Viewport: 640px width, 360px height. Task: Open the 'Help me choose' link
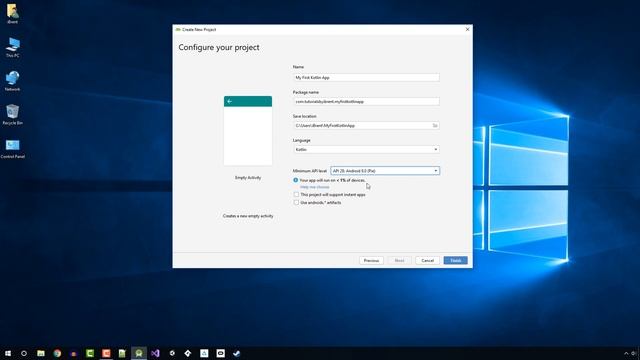315,187
